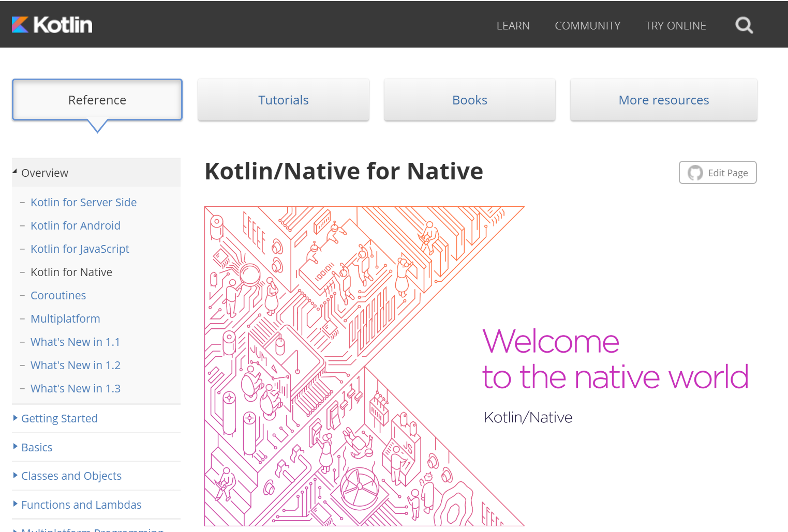Click the Classes and Objects label

pyautogui.click(x=71, y=476)
